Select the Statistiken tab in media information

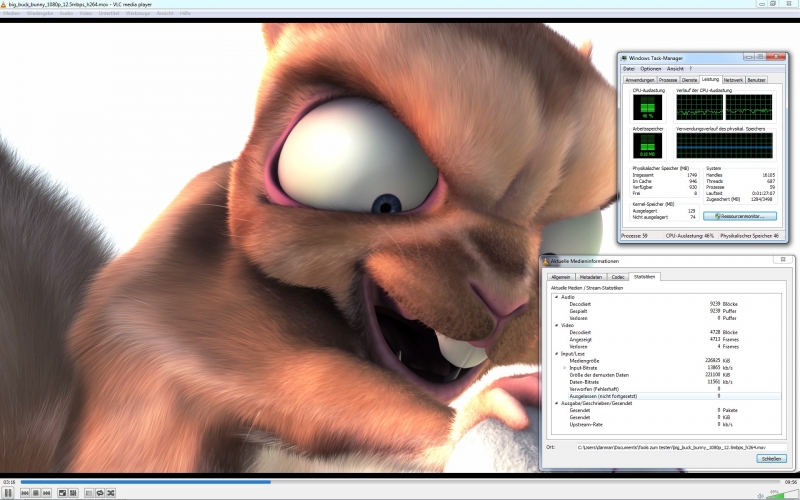coord(644,277)
